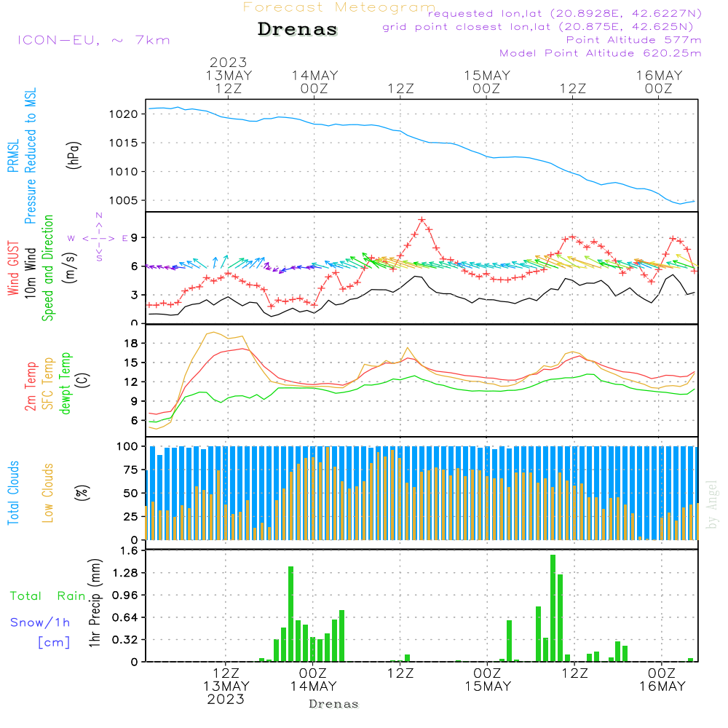Click the 'ICON-EU, ~ 7km' model label
728x728 pixels.
pos(94,40)
